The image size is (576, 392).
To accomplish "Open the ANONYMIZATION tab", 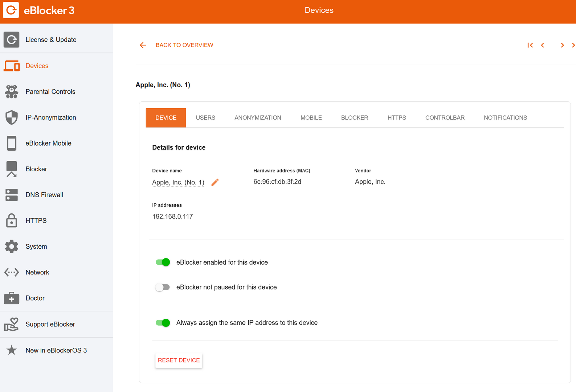I will (258, 118).
